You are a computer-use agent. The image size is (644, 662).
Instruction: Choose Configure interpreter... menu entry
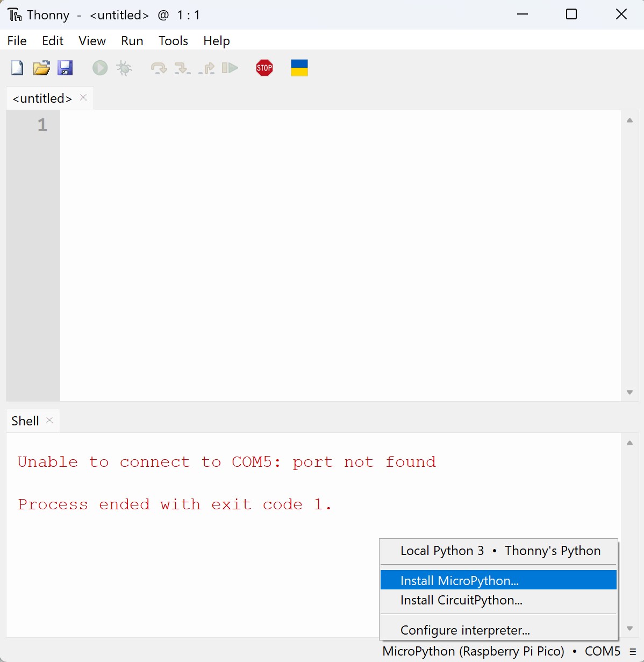[498, 630]
